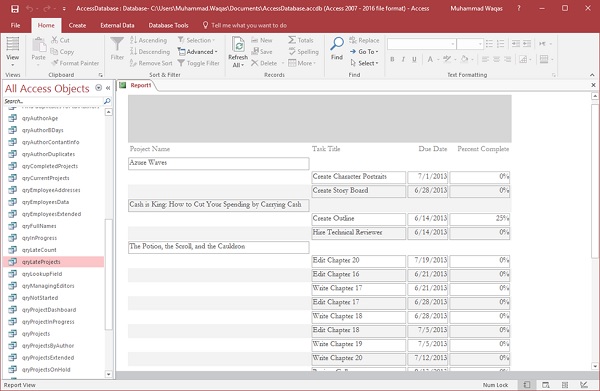This screenshot has height=391, width=600.
Task: Click the Spelling check icon
Action: pos(292,52)
